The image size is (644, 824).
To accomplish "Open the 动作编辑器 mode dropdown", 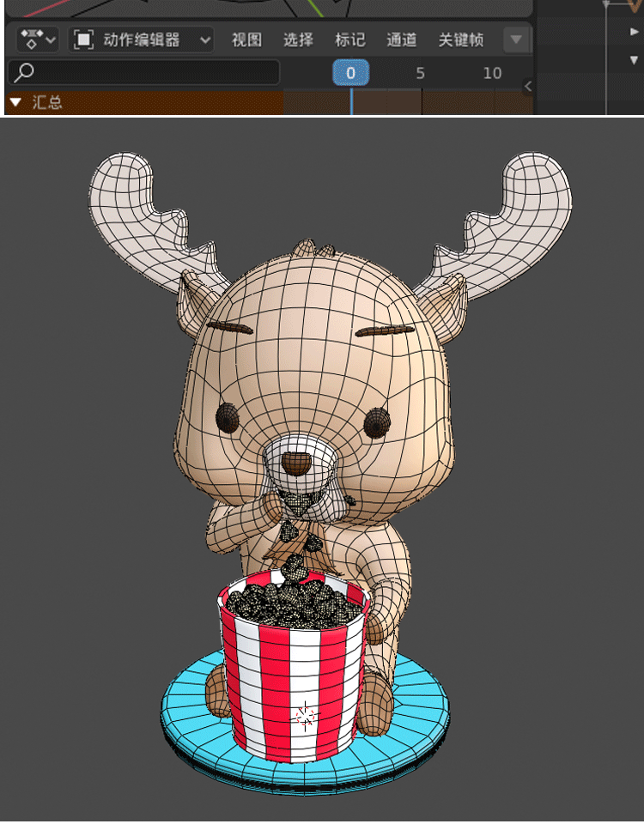I will [x=142, y=39].
